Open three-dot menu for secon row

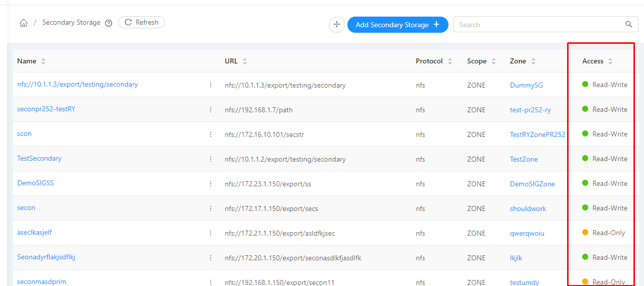(x=211, y=208)
